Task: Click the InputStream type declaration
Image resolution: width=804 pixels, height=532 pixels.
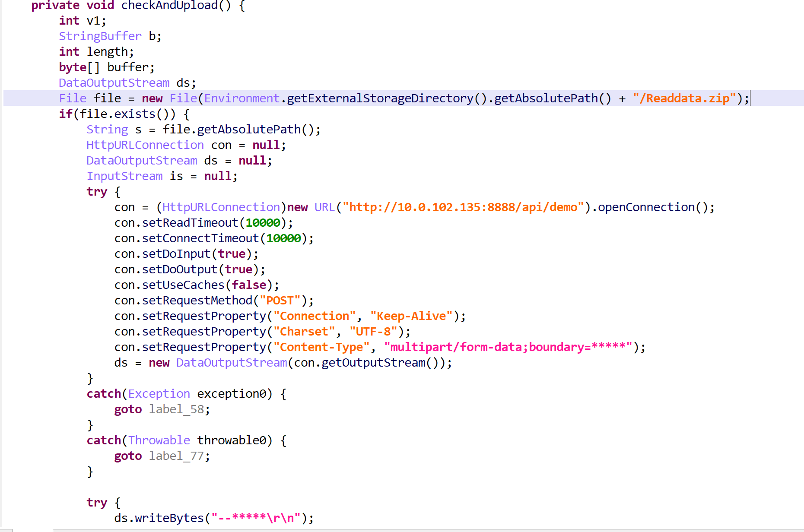Action: [124, 176]
